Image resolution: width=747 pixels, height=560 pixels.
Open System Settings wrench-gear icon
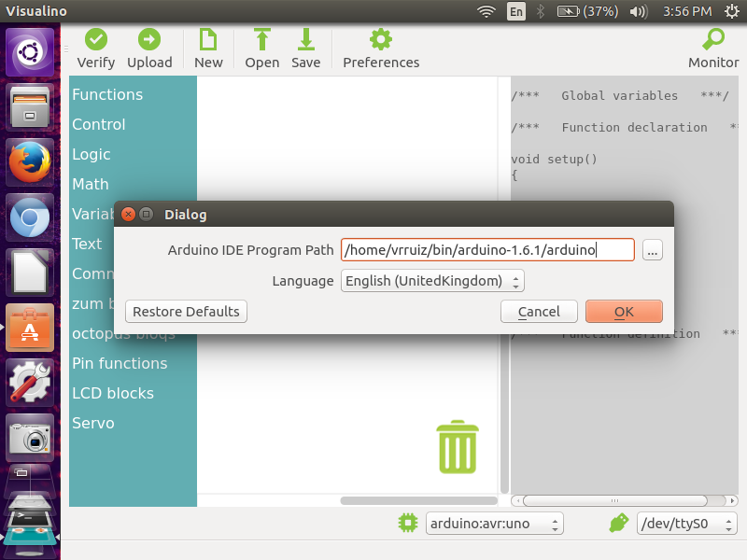30,383
